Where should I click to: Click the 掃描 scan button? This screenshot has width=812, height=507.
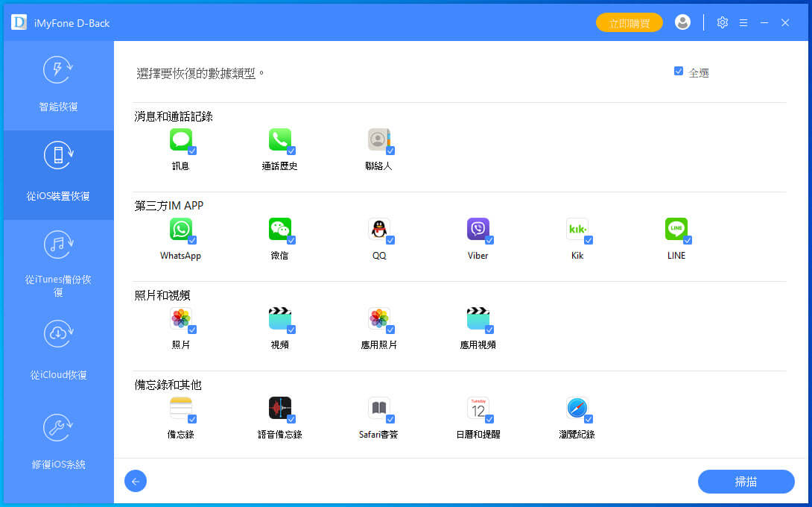click(746, 482)
